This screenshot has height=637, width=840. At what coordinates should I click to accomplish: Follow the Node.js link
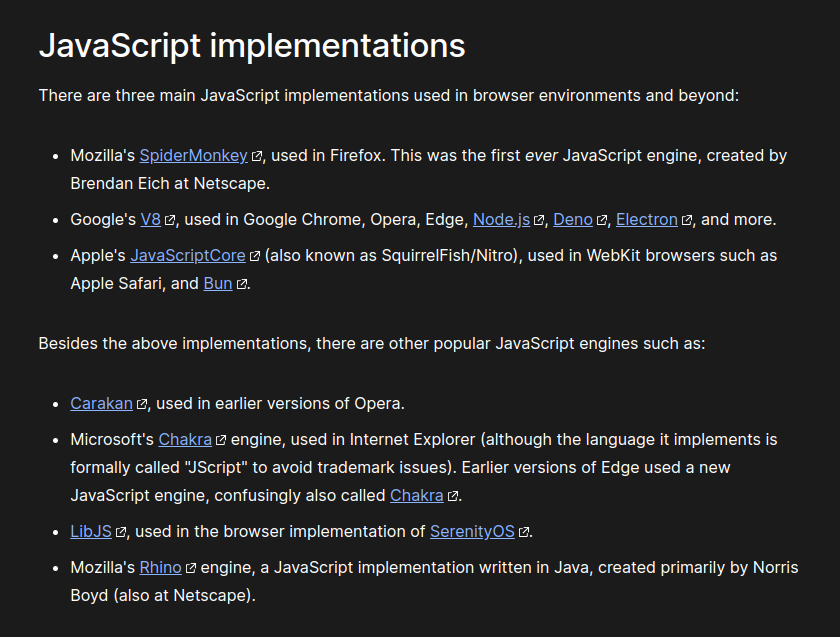(x=501, y=220)
